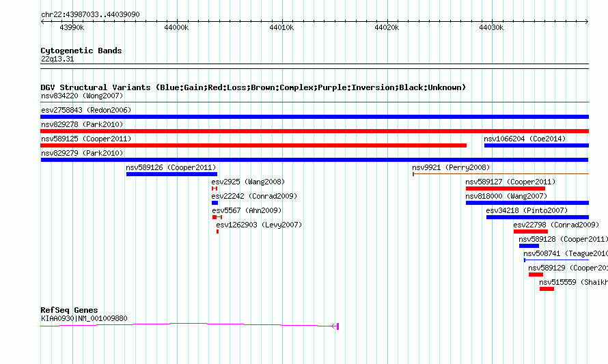Open gene label KIAA0930|NM_001009880
This screenshot has width=608, height=364.
coord(84,318)
